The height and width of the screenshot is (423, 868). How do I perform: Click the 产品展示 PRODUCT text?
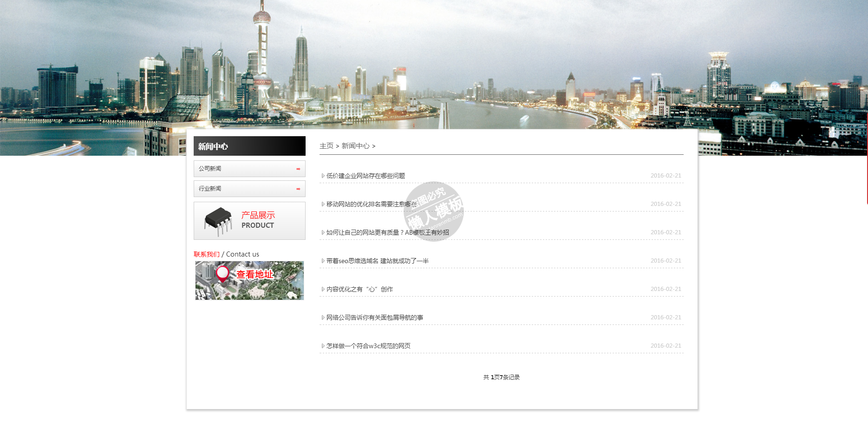coord(258,220)
